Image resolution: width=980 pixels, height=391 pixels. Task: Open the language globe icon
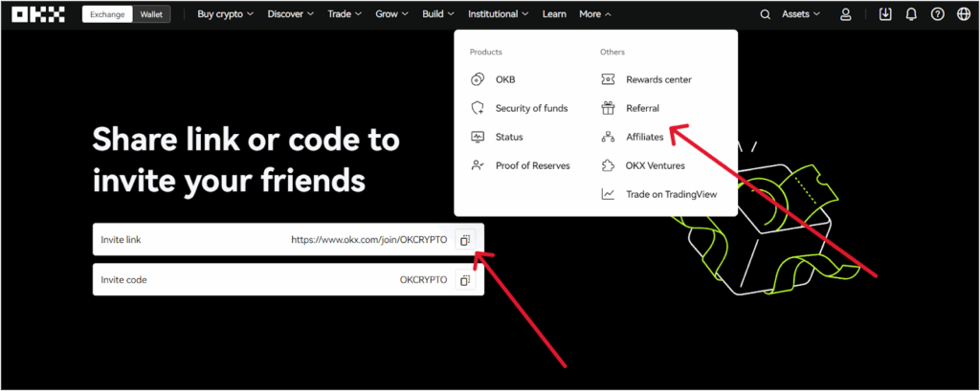964,14
